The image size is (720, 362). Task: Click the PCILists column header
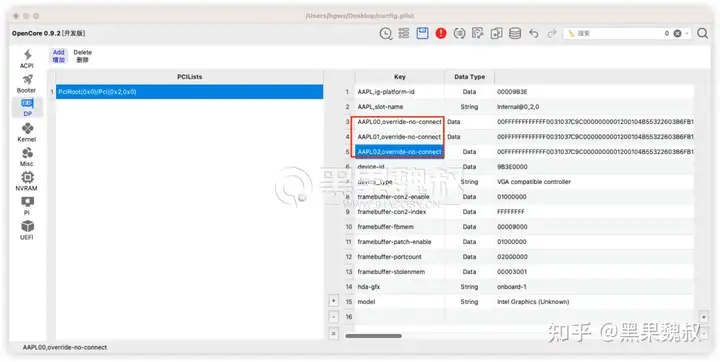(190, 77)
